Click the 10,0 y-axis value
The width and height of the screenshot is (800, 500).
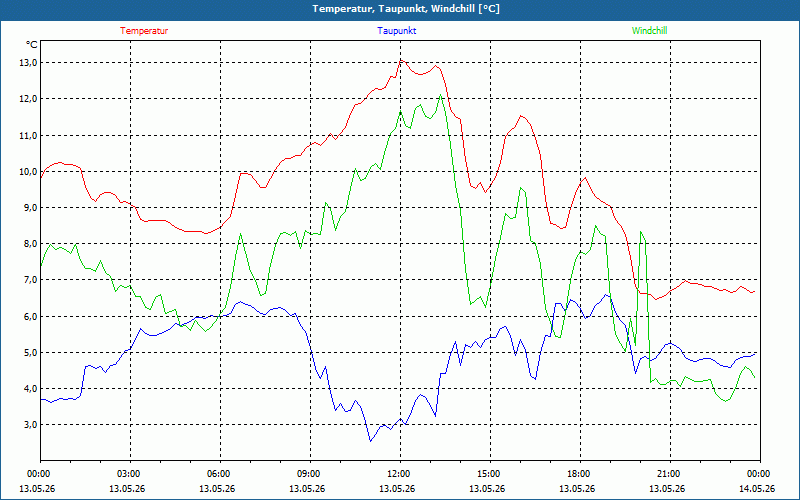(28, 171)
